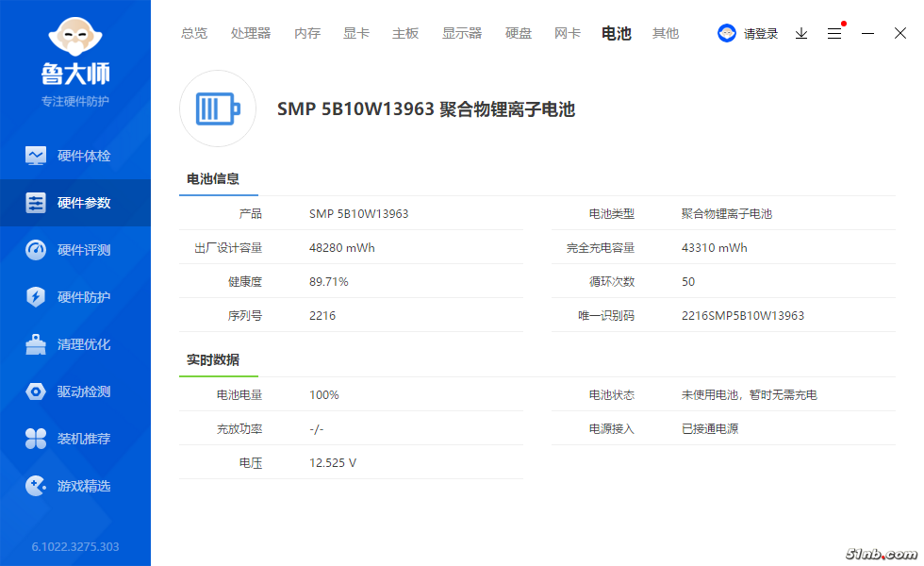Viewport: 924px width, 566px height.
Task: Click the 游戏精选 pac-man icon
Action: point(36,486)
